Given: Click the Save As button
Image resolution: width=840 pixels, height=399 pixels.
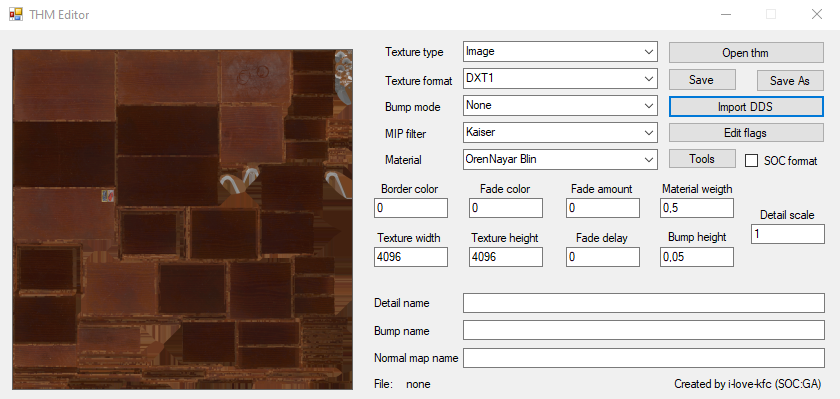Looking at the screenshot, I should tap(790, 80).
